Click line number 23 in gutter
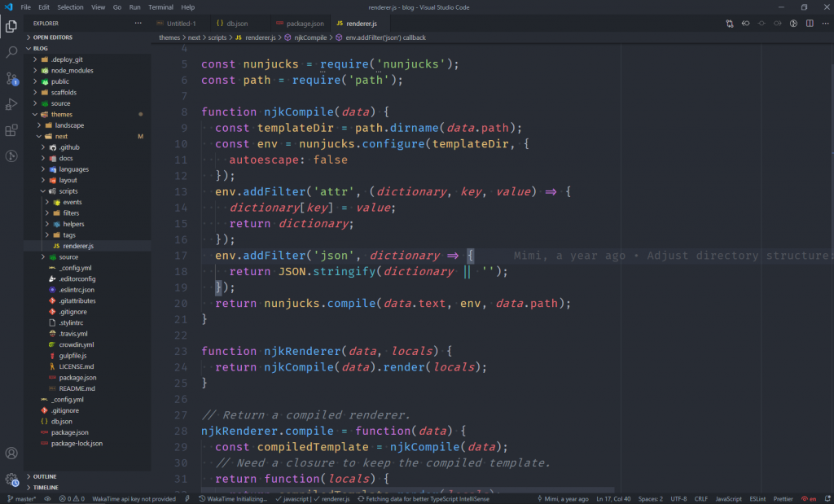 tap(181, 351)
